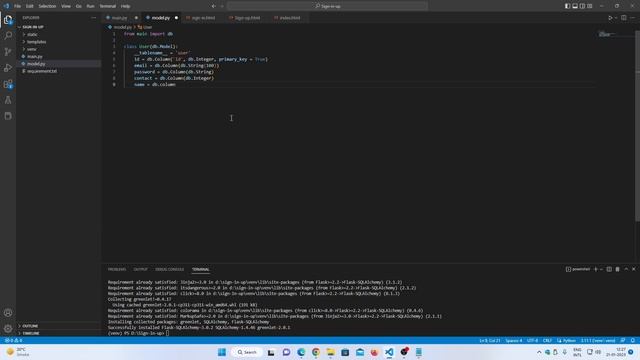The width and height of the screenshot is (640, 360).
Task: Select Python interpreter 3.11.1 venv
Action: click(598, 340)
